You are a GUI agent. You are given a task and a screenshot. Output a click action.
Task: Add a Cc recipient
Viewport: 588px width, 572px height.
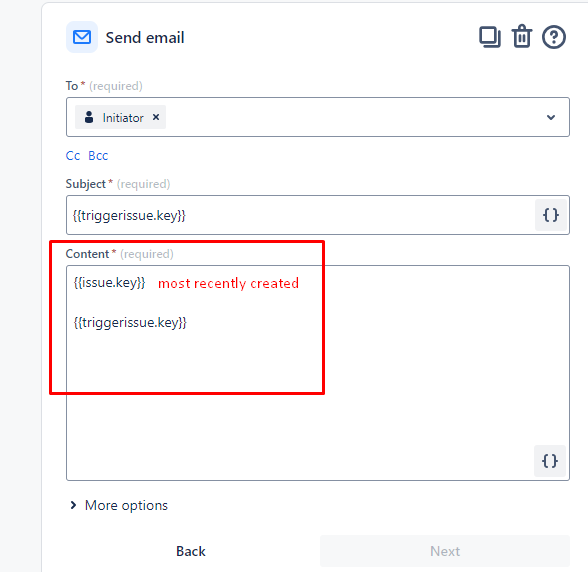click(73, 156)
